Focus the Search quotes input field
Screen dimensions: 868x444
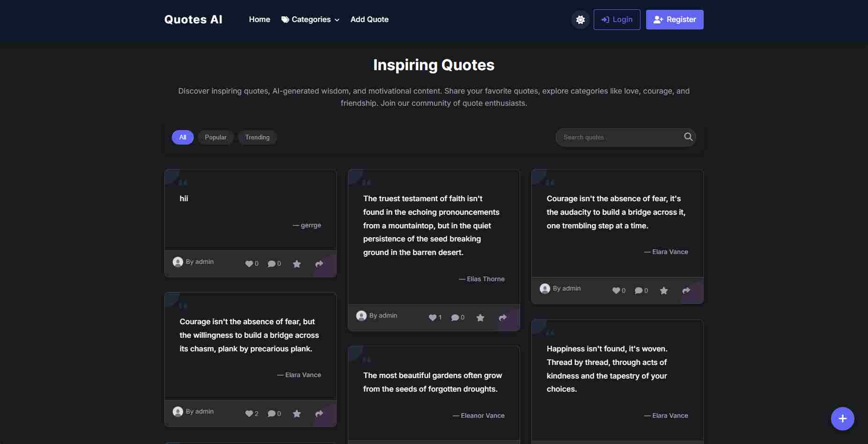[x=618, y=137]
